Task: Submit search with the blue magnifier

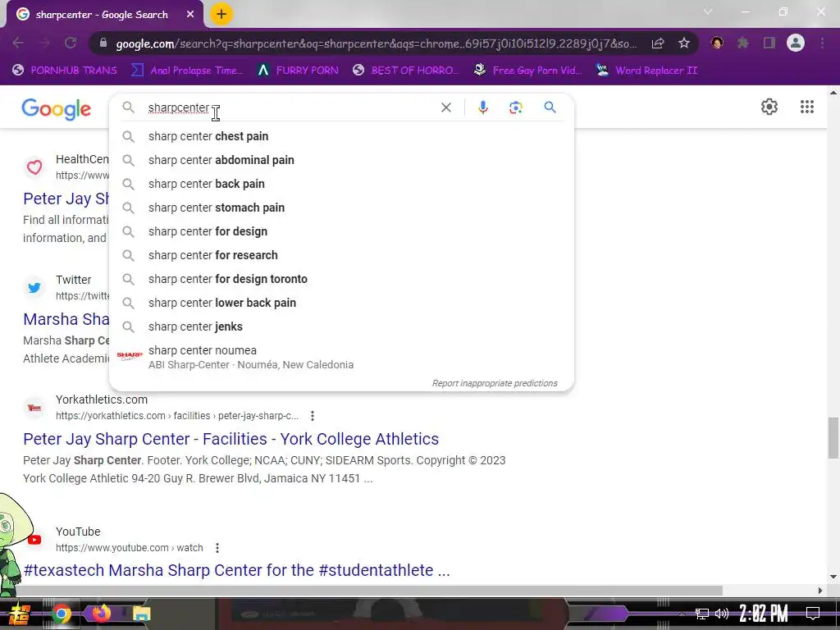Action: 550,107
